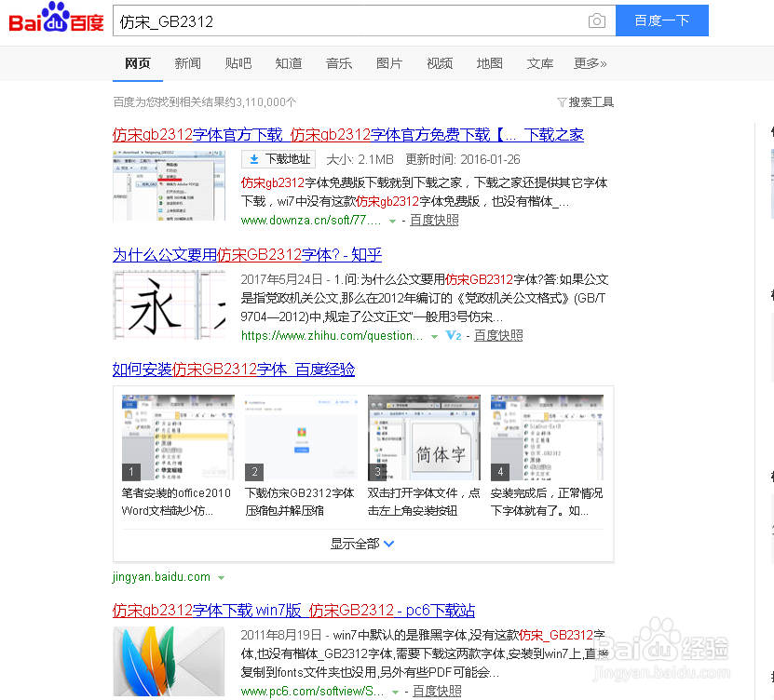
Task: Expand the downza URL dropdown arrow
Action: pyautogui.click(x=392, y=222)
